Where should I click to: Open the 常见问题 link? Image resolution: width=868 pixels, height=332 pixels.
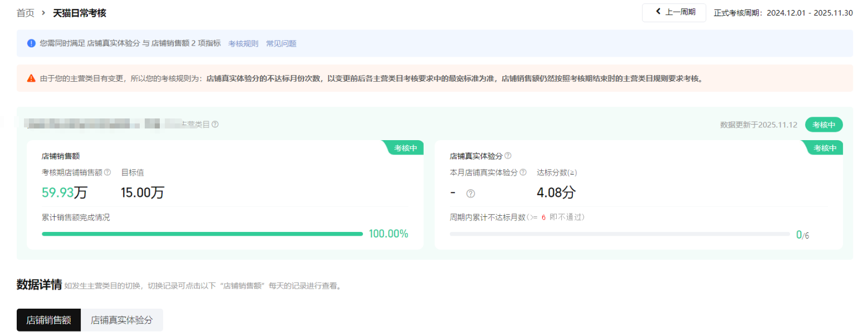click(x=281, y=43)
